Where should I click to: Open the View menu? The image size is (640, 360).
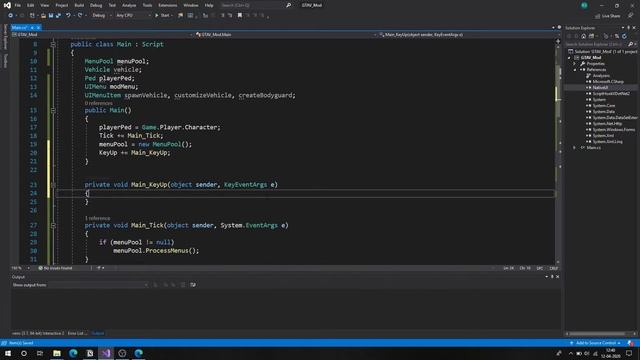click(44, 5)
